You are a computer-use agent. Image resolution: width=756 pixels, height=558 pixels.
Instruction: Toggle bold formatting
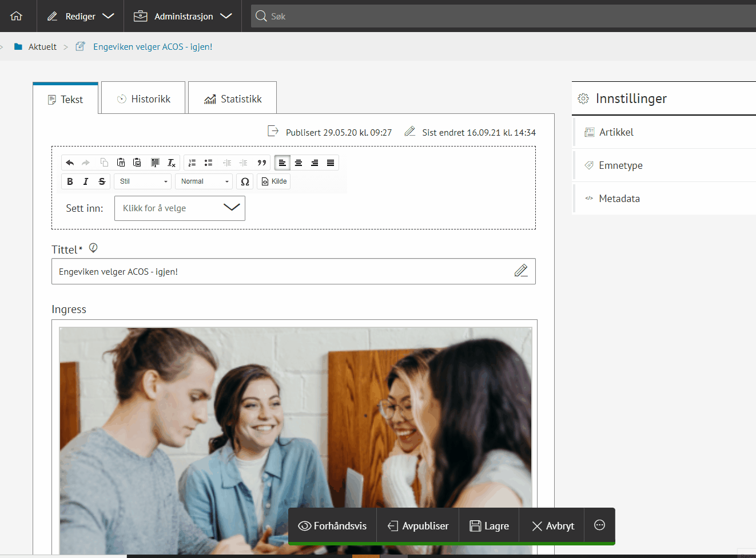point(70,181)
